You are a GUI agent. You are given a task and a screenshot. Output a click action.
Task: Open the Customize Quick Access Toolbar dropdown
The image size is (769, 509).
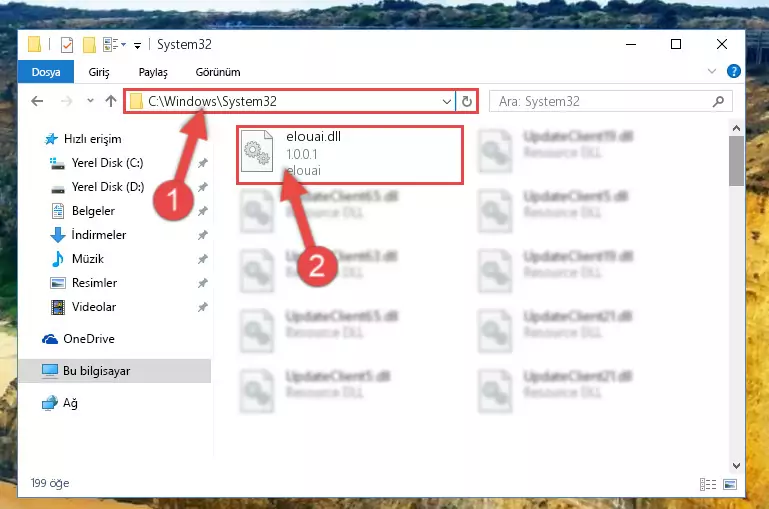click(137, 46)
